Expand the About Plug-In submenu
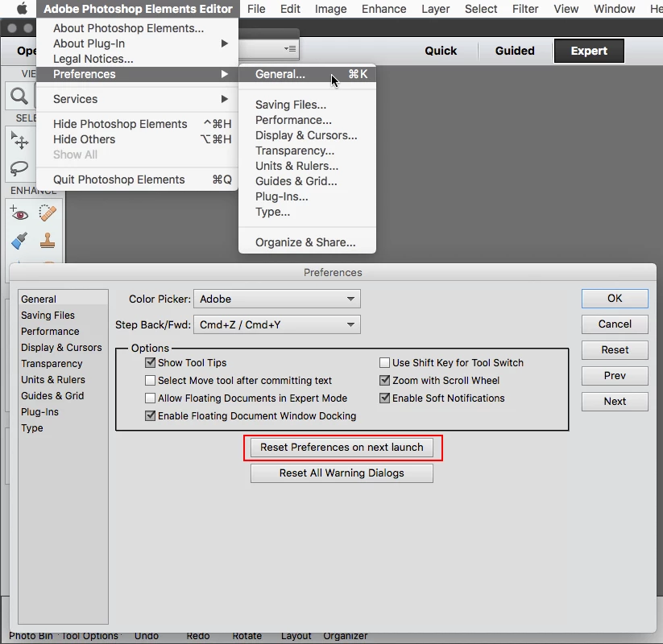Screen dimensions: 663x644 coord(138,43)
